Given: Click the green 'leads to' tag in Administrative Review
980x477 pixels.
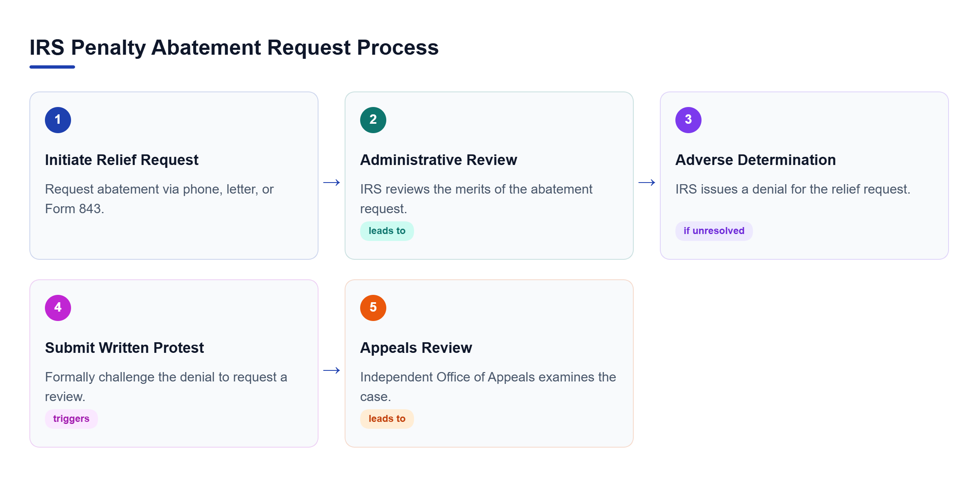Looking at the screenshot, I should (x=387, y=231).
